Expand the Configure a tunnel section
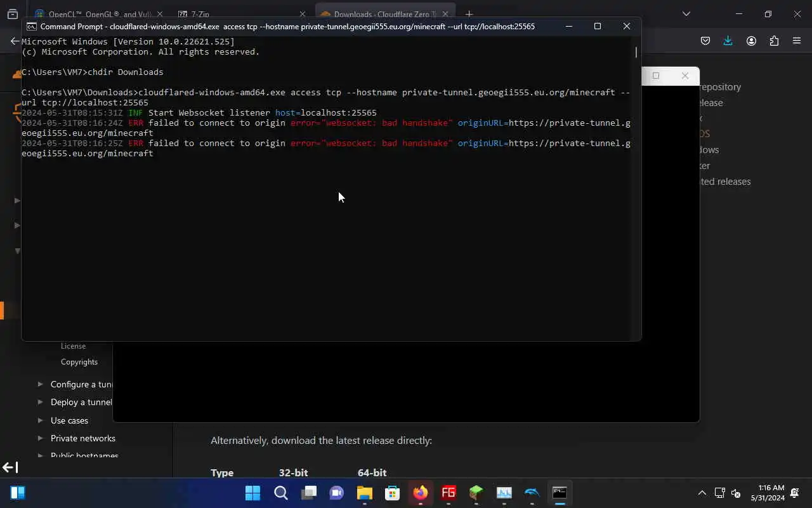 click(x=41, y=384)
